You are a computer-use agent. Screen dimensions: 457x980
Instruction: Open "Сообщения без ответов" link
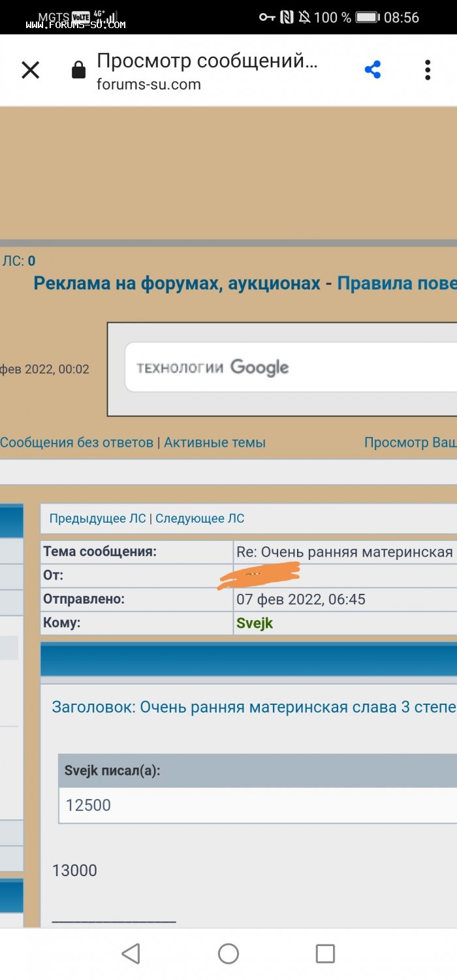(x=76, y=442)
